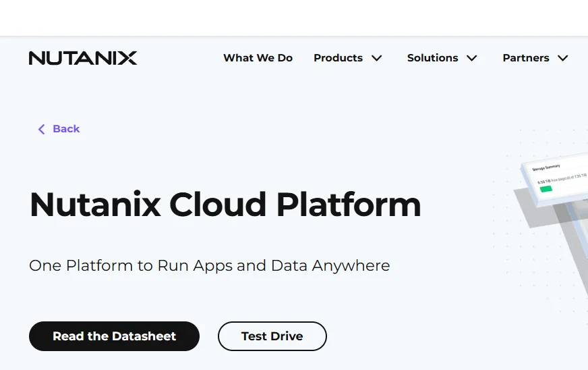This screenshot has height=370, width=588.
Task: Click the Nutanix logo
Action: [83, 58]
